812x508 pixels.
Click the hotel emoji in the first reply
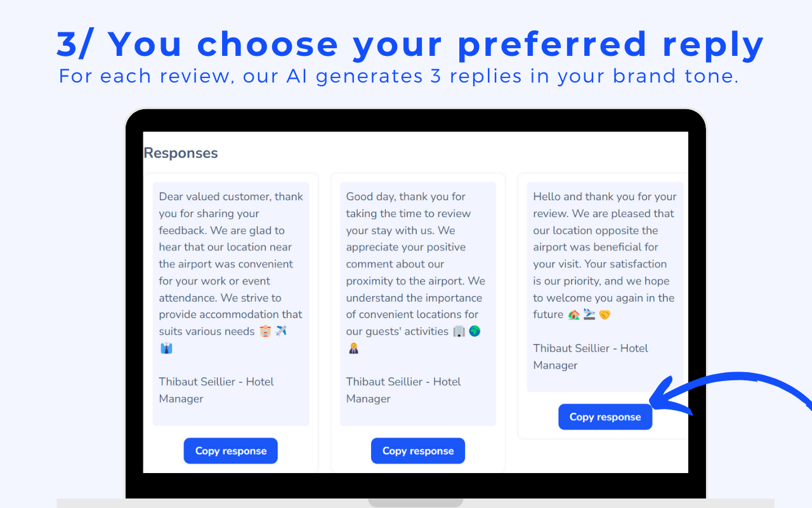coord(265,331)
